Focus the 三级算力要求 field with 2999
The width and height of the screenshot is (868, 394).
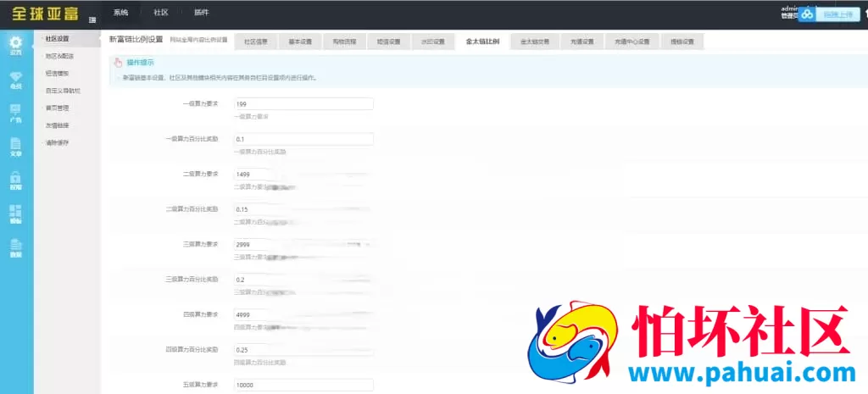pyautogui.click(x=303, y=244)
